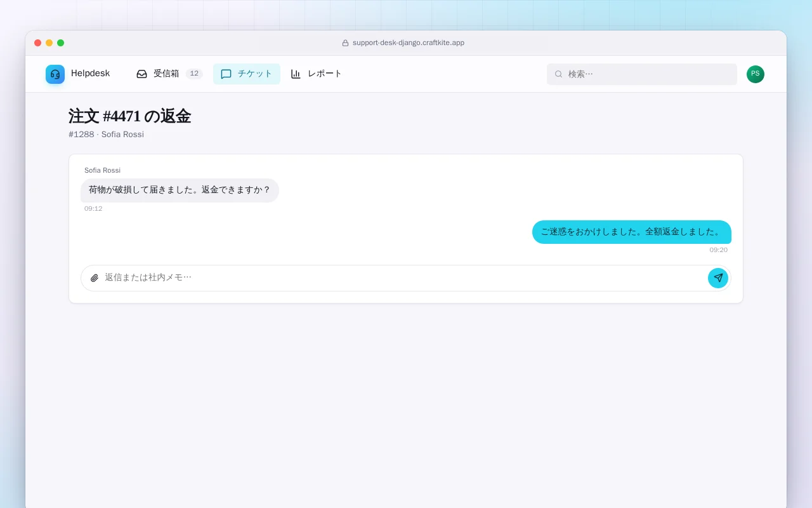The image size is (812, 508).
Task: Click the paperclip attachment icon
Action: (95, 278)
